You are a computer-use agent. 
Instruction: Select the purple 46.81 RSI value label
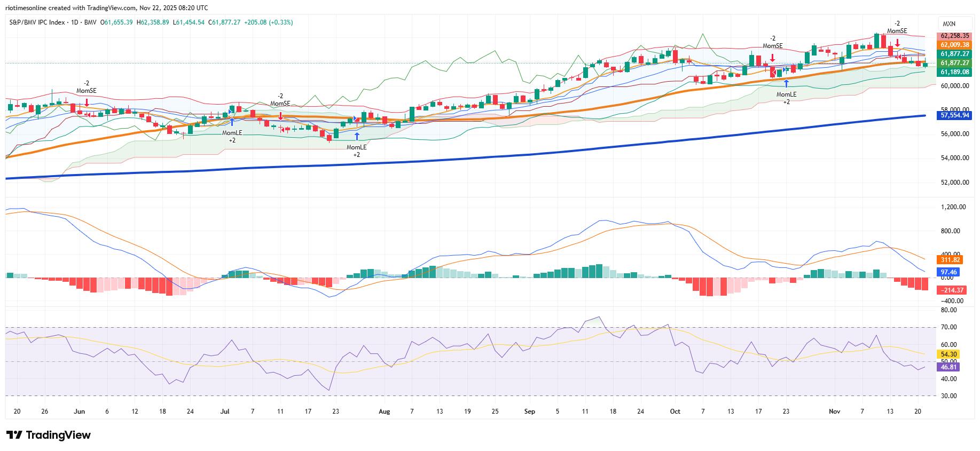pos(948,367)
